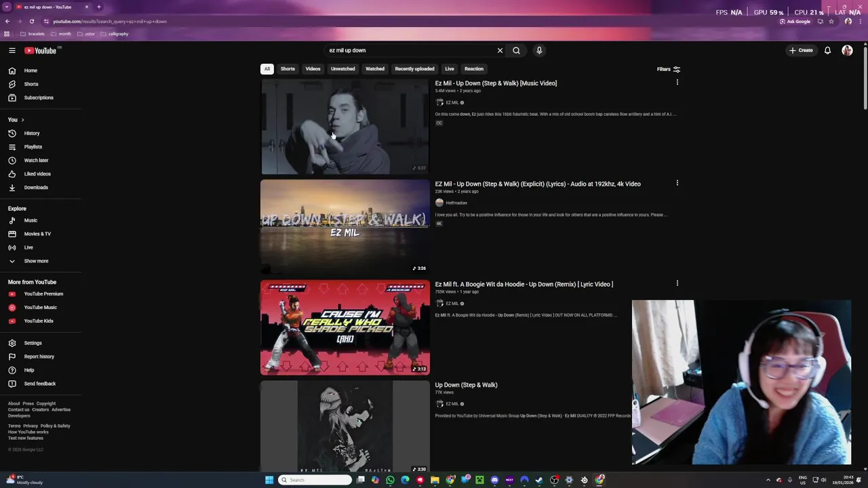
Task: Open YouTube Music link
Action: pos(41,308)
